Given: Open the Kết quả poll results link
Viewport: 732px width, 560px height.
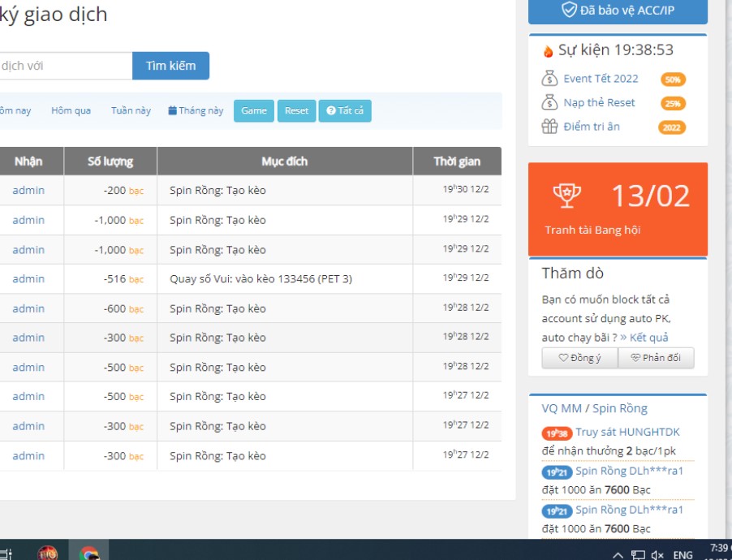Looking at the screenshot, I should tap(648, 337).
